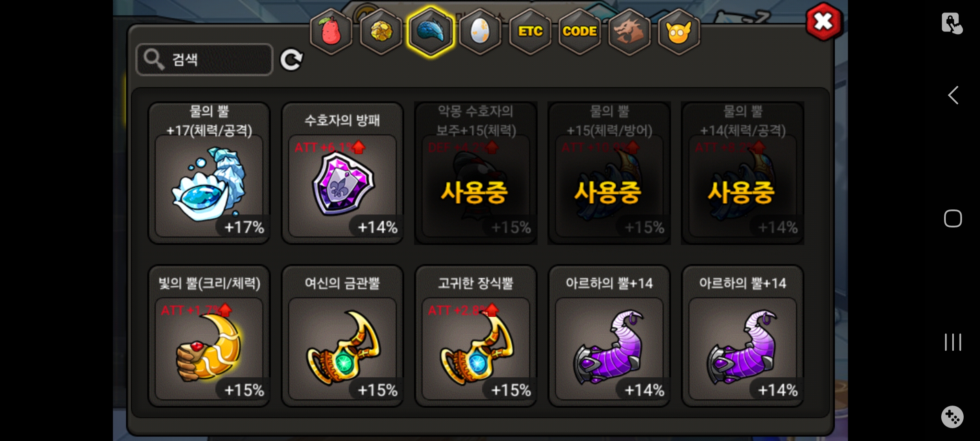This screenshot has width=980, height=441.
Task: Choose the 여신의 금관뿔 green gem horn
Action: point(343,336)
